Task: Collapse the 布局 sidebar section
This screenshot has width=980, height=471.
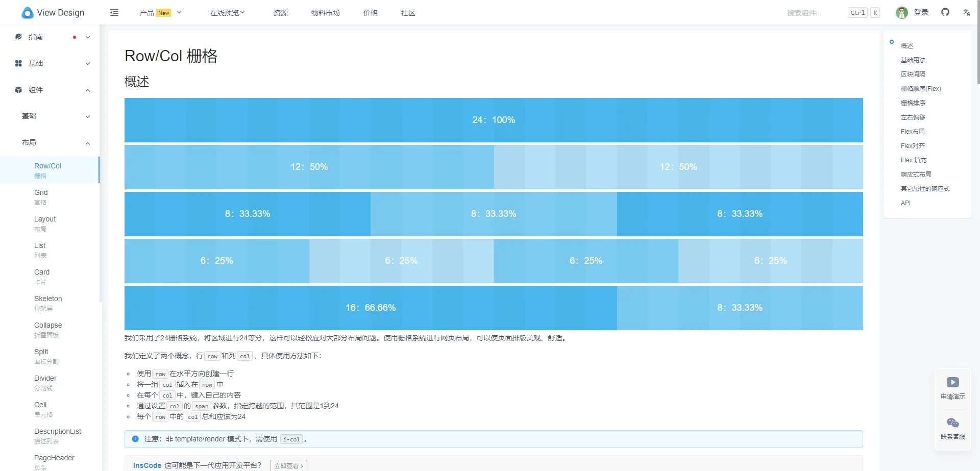Action: click(x=87, y=143)
